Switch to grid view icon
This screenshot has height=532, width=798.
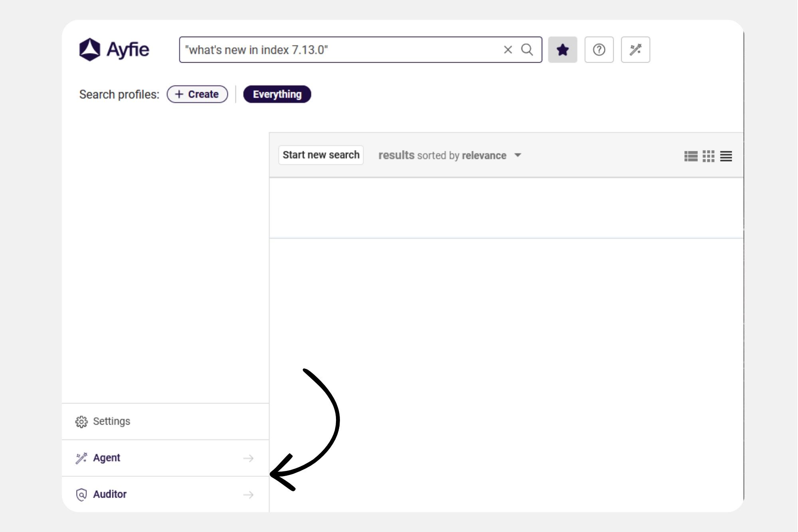tap(708, 156)
